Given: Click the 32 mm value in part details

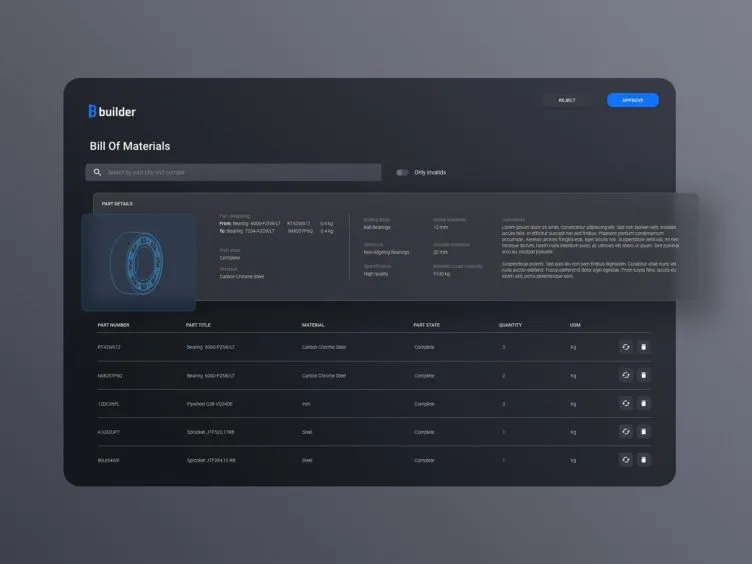Looking at the screenshot, I should [441, 252].
